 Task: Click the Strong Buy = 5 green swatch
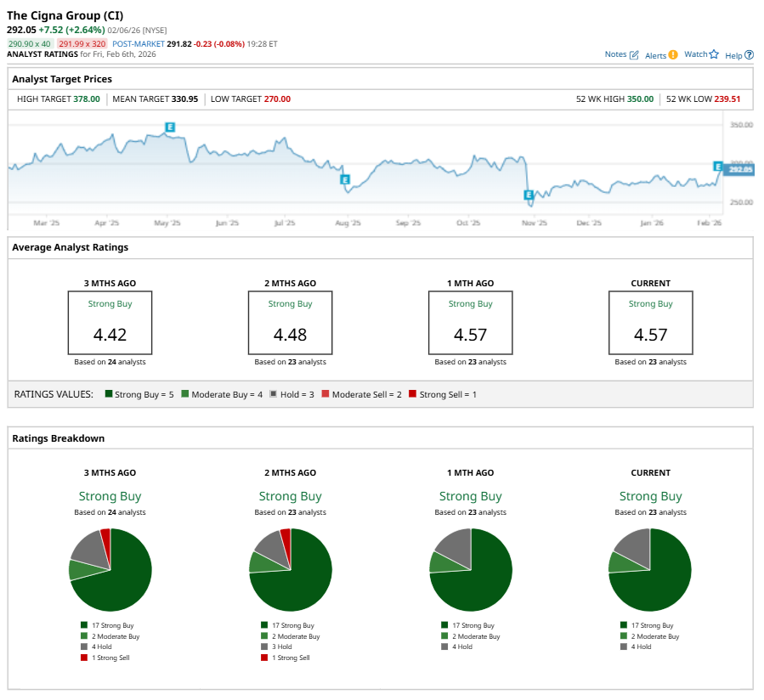click(x=109, y=394)
